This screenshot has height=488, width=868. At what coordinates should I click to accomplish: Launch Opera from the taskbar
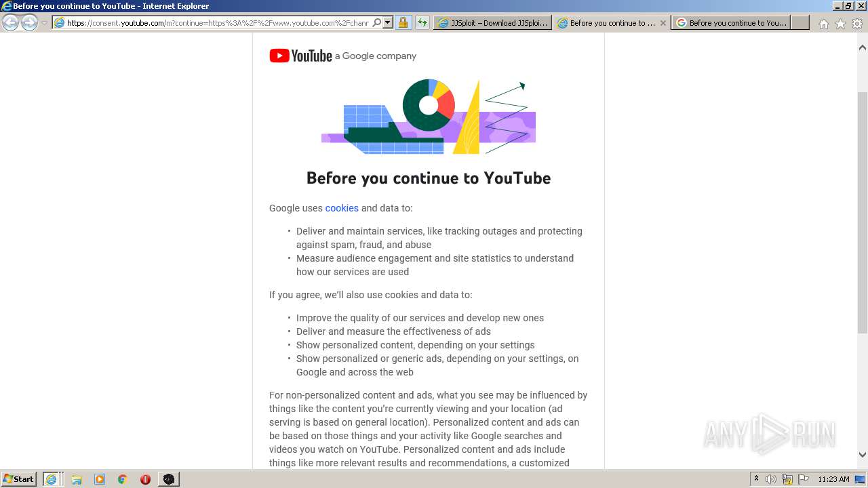pos(145,479)
